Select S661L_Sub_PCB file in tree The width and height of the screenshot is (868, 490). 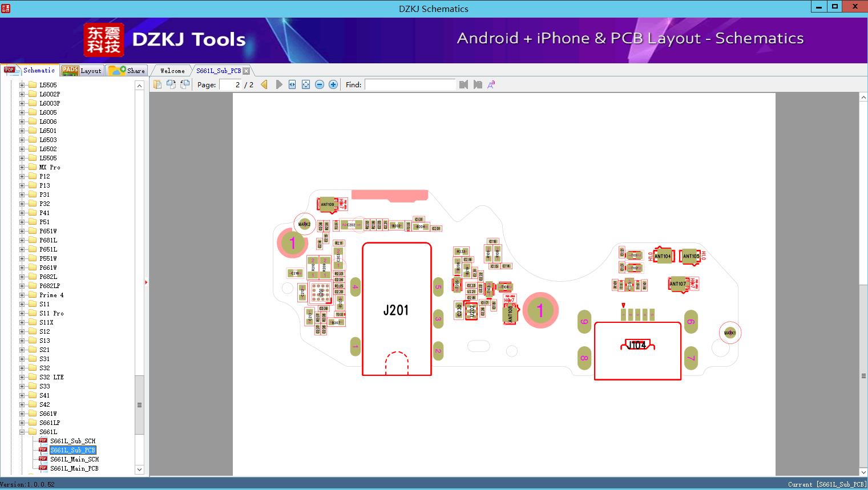[72, 450]
